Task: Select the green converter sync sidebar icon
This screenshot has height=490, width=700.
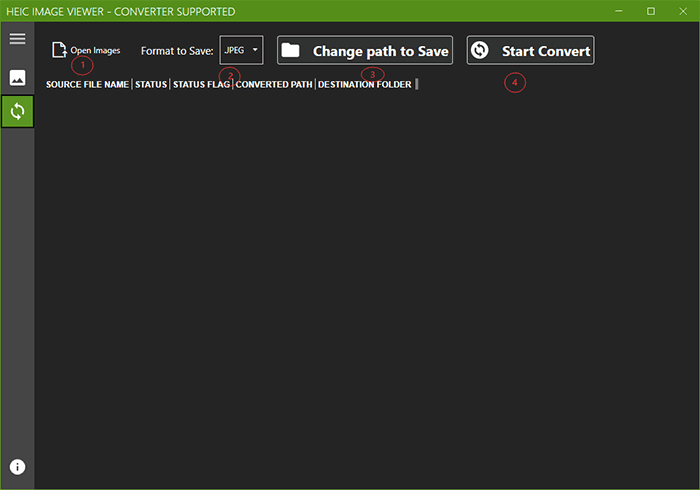Action: (x=17, y=111)
